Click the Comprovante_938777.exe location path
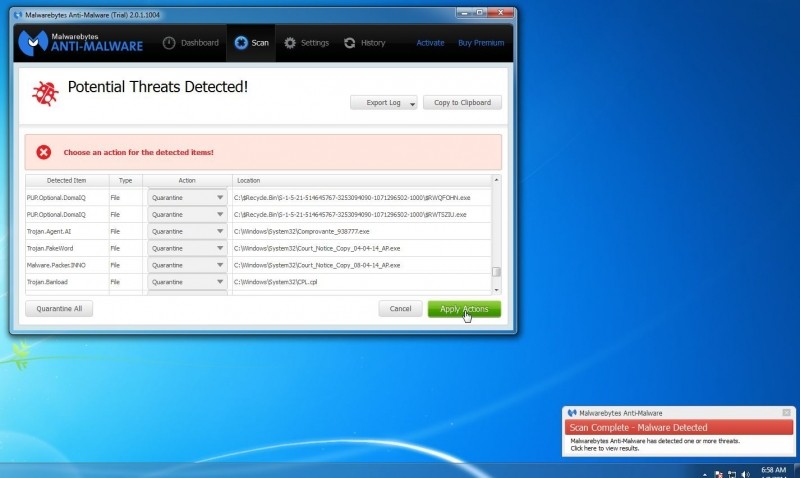 [302, 231]
